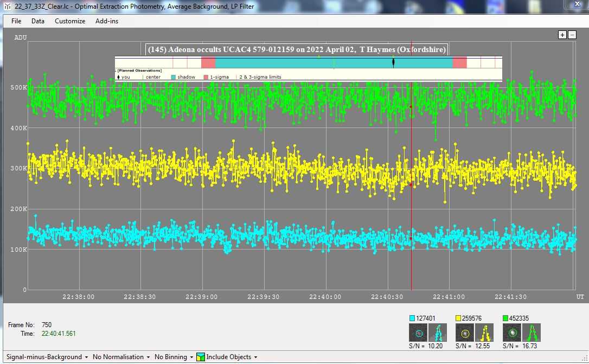Open the Customize menu
The height and width of the screenshot is (364, 589).
pos(70,21)
